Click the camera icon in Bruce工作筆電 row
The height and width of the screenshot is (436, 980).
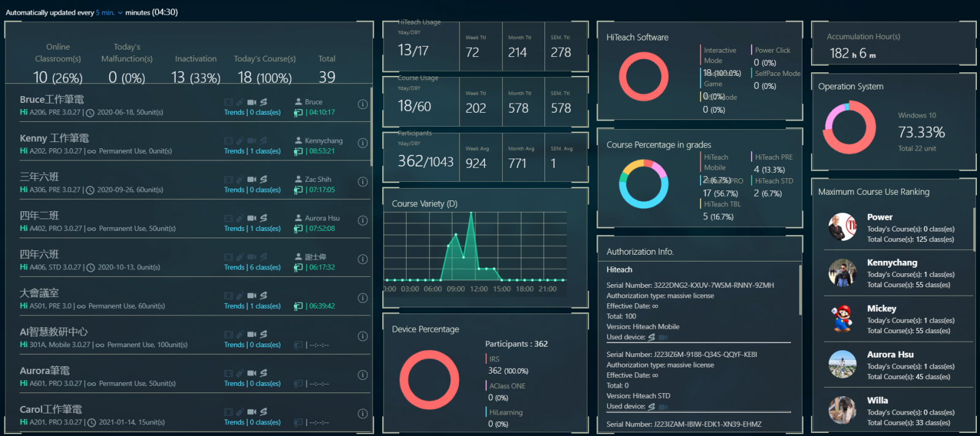tap(252, 102)
